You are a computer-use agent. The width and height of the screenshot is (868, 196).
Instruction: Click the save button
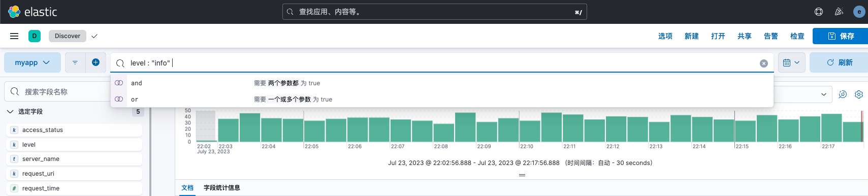tap(841, 36)
